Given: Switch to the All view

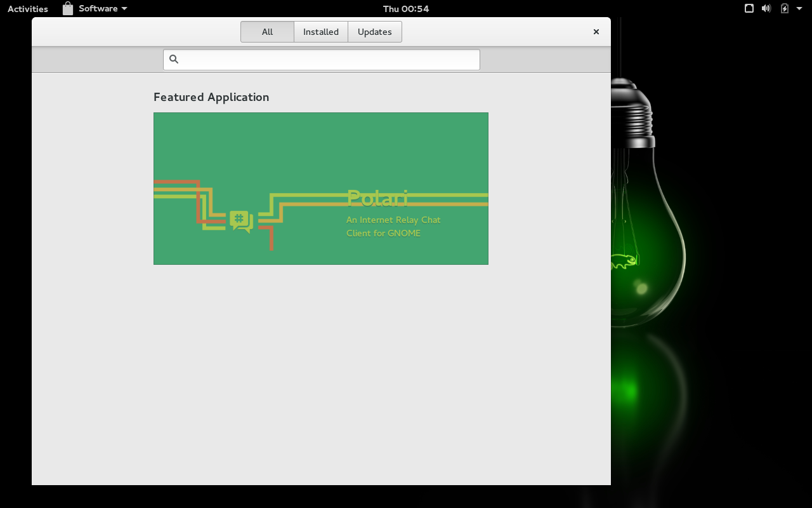Looking at the screenshot, I should 267,32.
